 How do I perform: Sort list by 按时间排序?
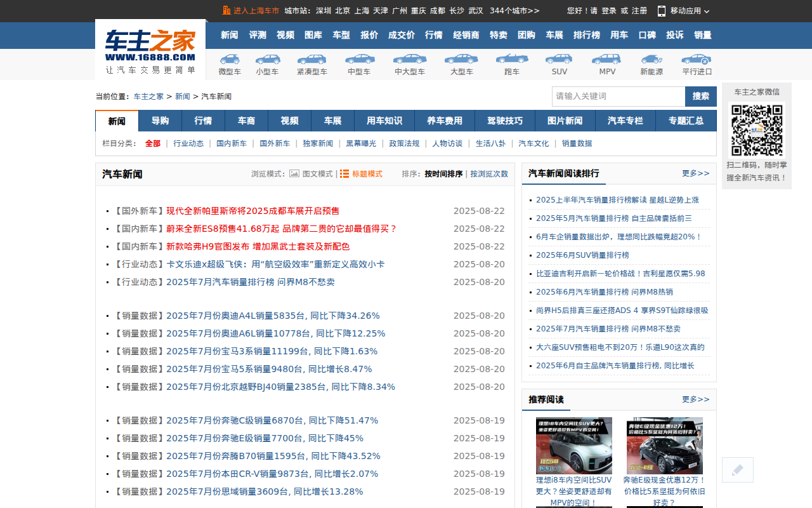(443, 174)
